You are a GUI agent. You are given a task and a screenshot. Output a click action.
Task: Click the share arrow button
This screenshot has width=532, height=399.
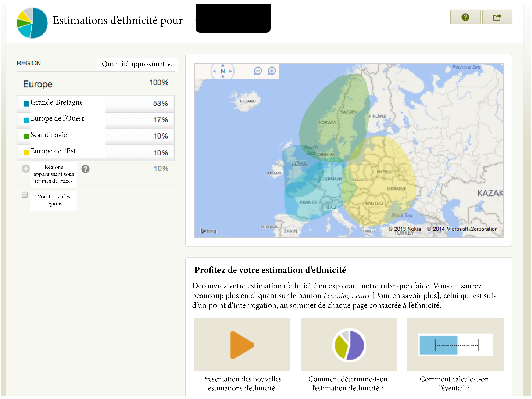click(497, 17)
